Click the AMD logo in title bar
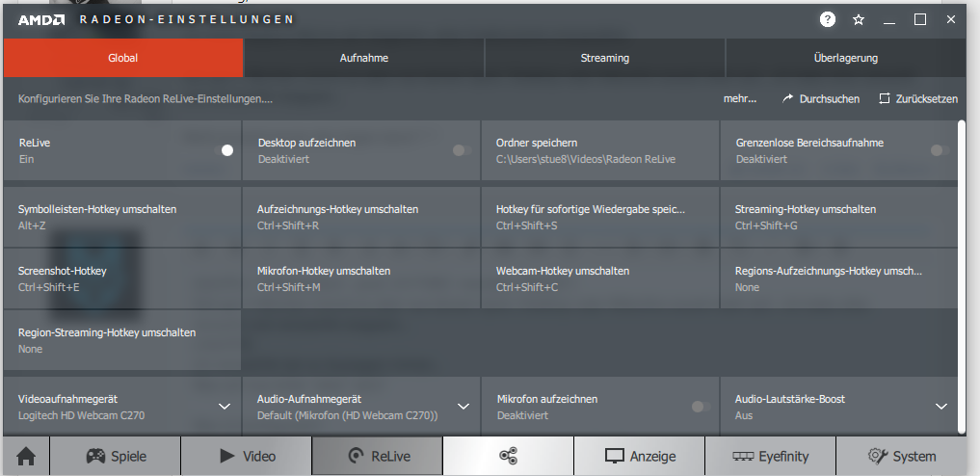 tap(41, 20)
